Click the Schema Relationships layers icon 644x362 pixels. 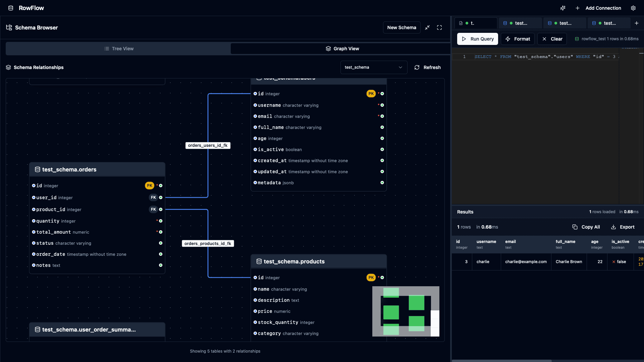[x=8, y=67]
